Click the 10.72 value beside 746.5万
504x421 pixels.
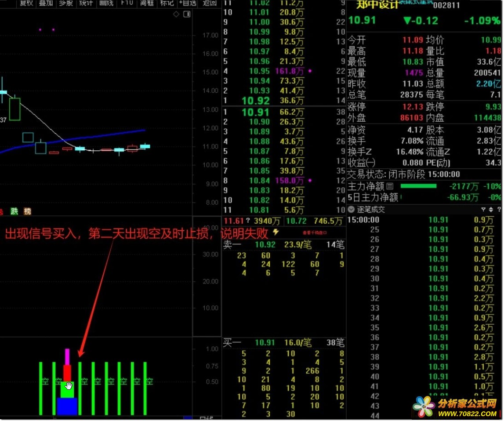click(x=296, y=221)
